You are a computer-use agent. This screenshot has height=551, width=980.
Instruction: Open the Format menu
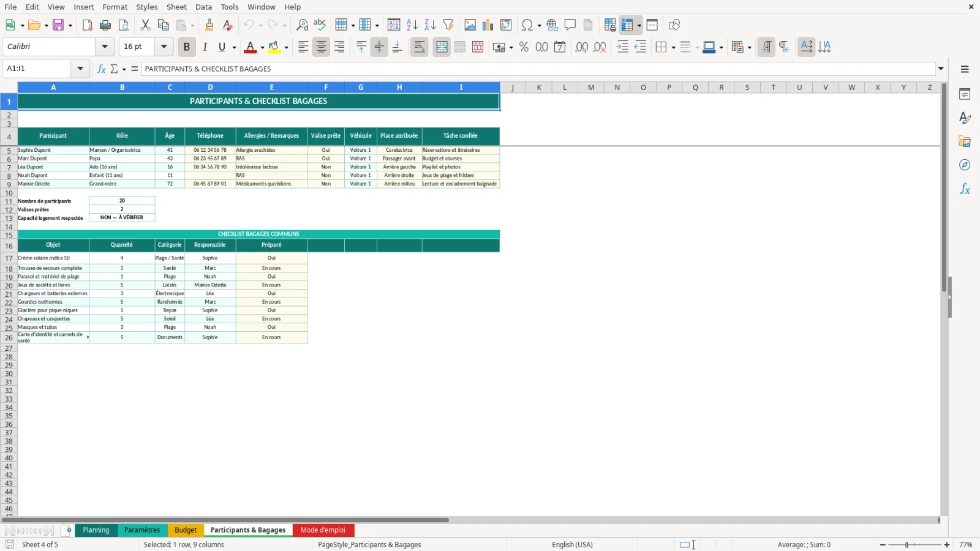[115, 7]
